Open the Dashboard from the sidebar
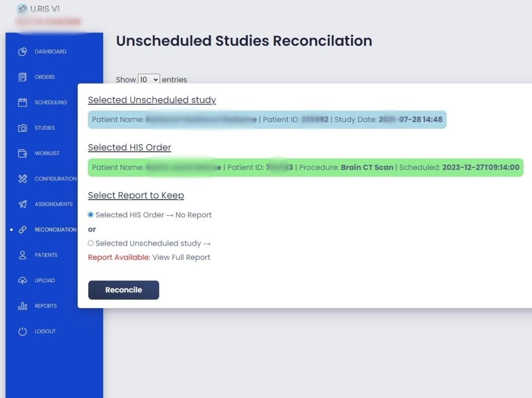 (22, 52)
